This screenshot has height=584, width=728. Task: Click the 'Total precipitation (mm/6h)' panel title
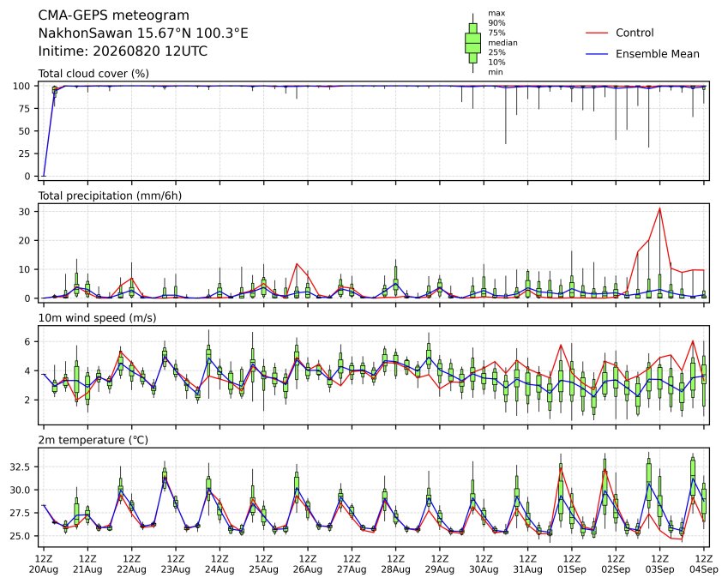click(x=110, y=196)
